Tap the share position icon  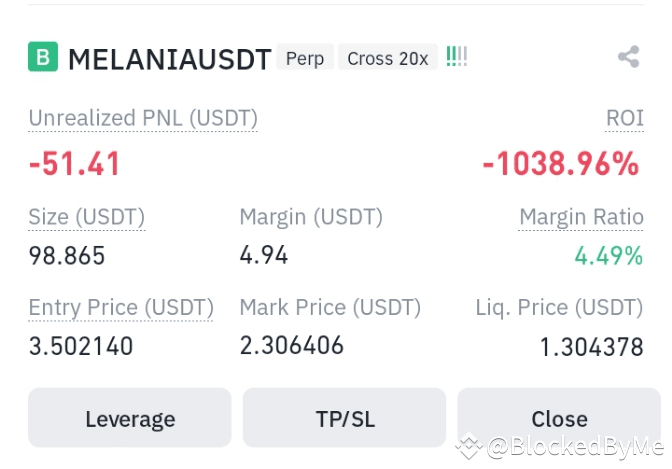[x=628, y=57]
